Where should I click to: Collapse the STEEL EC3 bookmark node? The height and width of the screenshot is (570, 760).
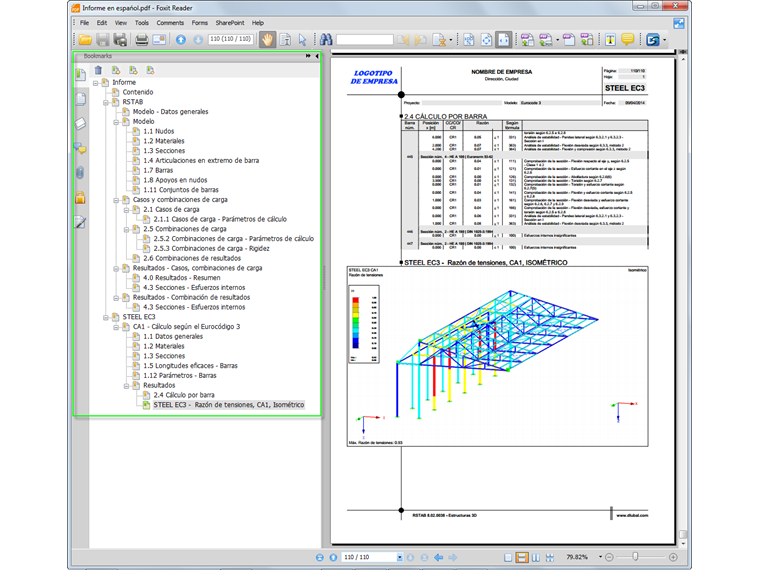106,317
